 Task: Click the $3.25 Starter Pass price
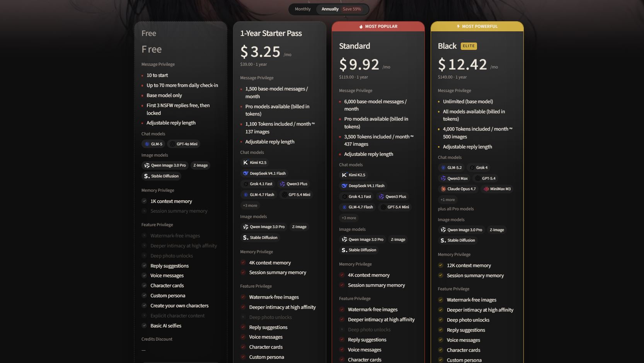(x=260, y=52)
